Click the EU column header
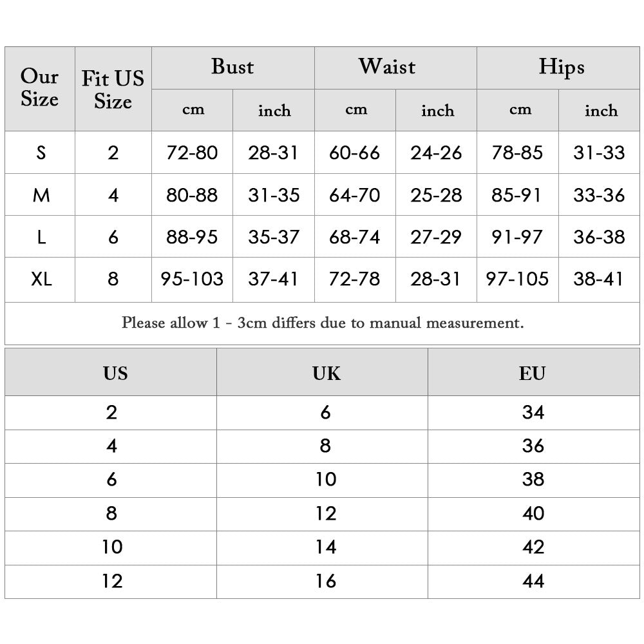This screenshot has height=644, width=644. (x=532, y=373)
